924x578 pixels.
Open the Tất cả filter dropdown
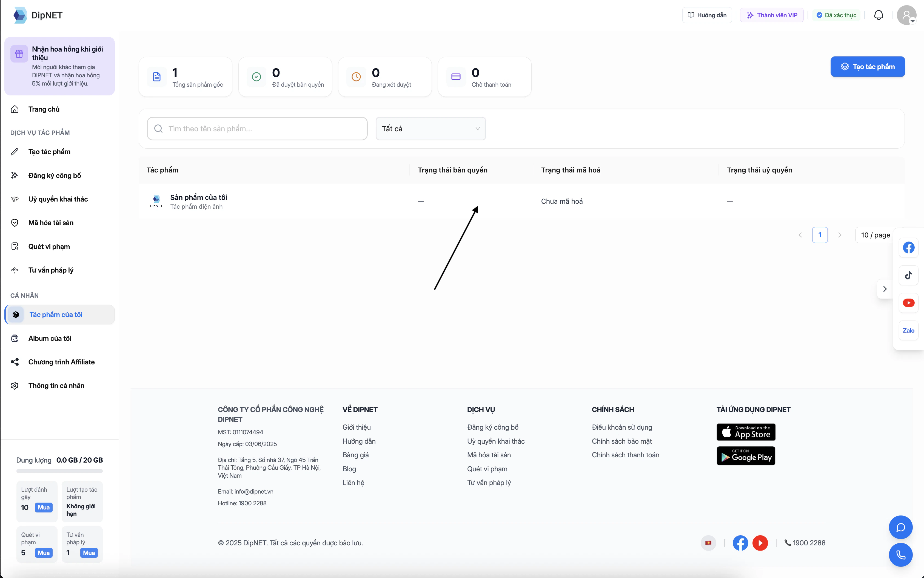coord(430,129)
